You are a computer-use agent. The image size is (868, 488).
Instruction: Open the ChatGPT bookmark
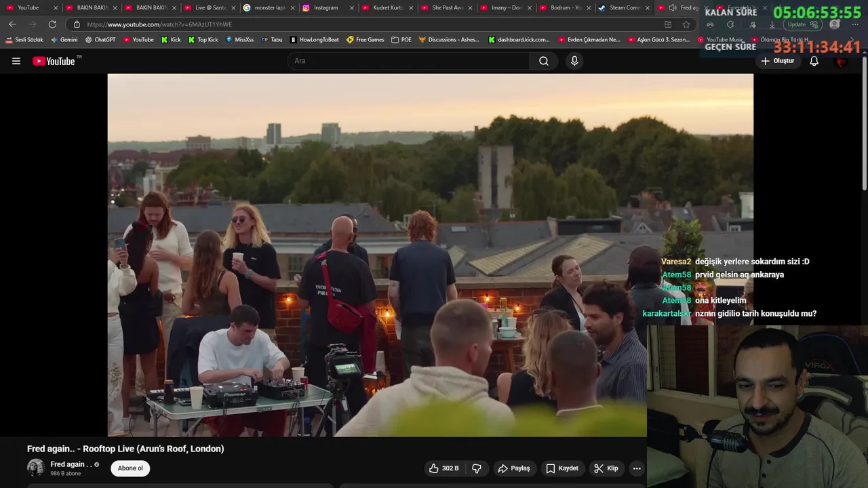[100, 40]
